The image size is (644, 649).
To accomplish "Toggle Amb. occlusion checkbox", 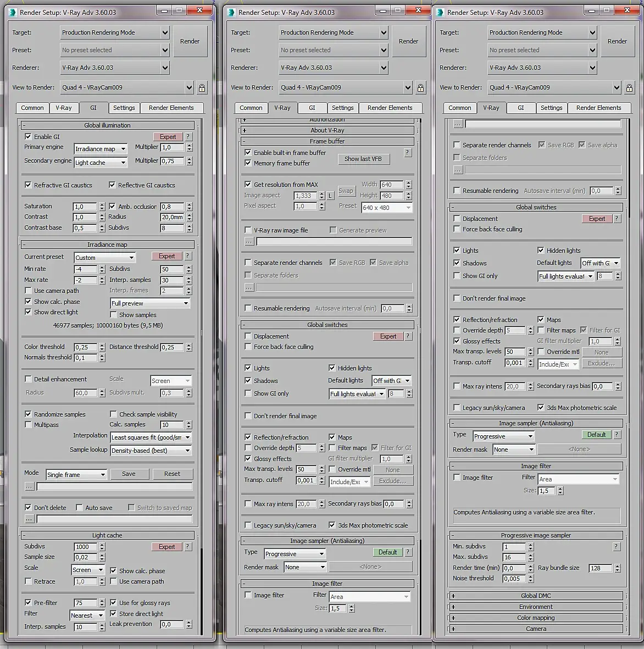I will coord(112,206).
